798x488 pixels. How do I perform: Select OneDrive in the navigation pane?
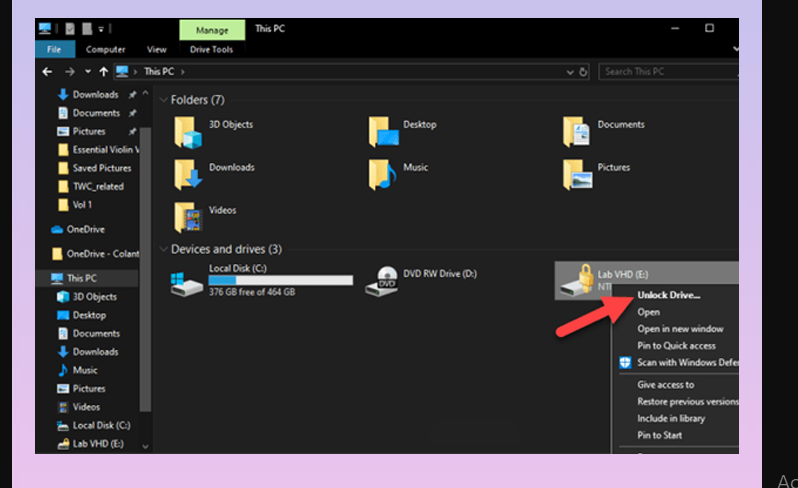pos(84,229)
